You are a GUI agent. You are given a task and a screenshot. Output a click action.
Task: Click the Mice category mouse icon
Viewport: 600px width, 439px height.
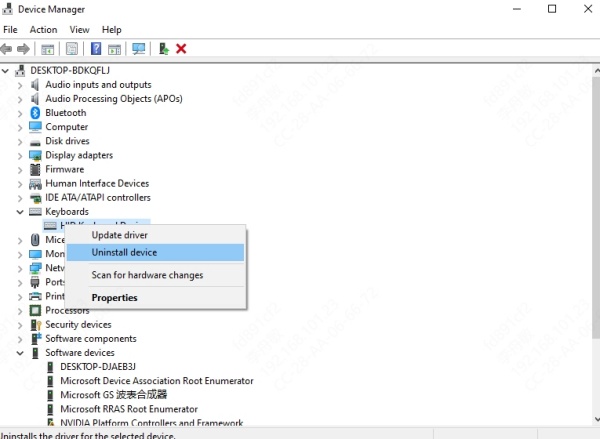pyautogui.click(x=35, y=240)
